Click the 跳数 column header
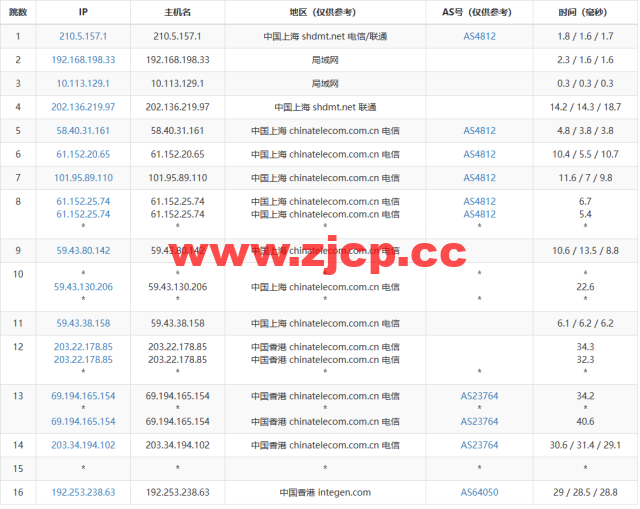This screenshot has width=640, height=509. [x=18, y=12]
